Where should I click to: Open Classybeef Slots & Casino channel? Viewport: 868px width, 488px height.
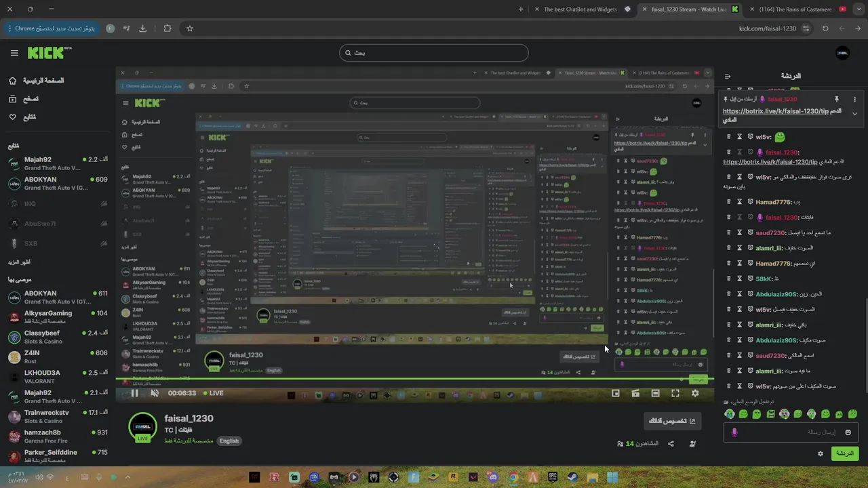[x=58, y=337]
